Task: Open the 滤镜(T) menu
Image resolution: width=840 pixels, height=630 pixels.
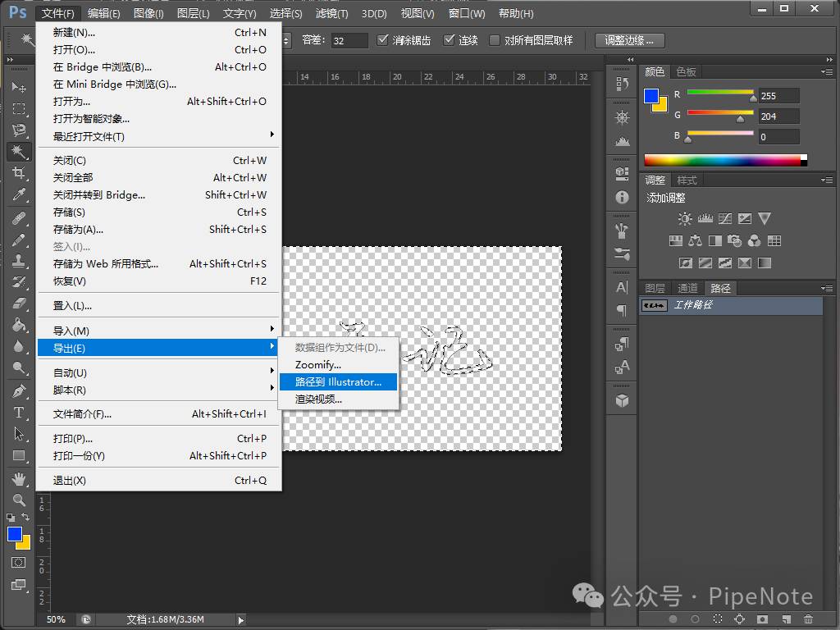Action: click(x=331, y=13)
